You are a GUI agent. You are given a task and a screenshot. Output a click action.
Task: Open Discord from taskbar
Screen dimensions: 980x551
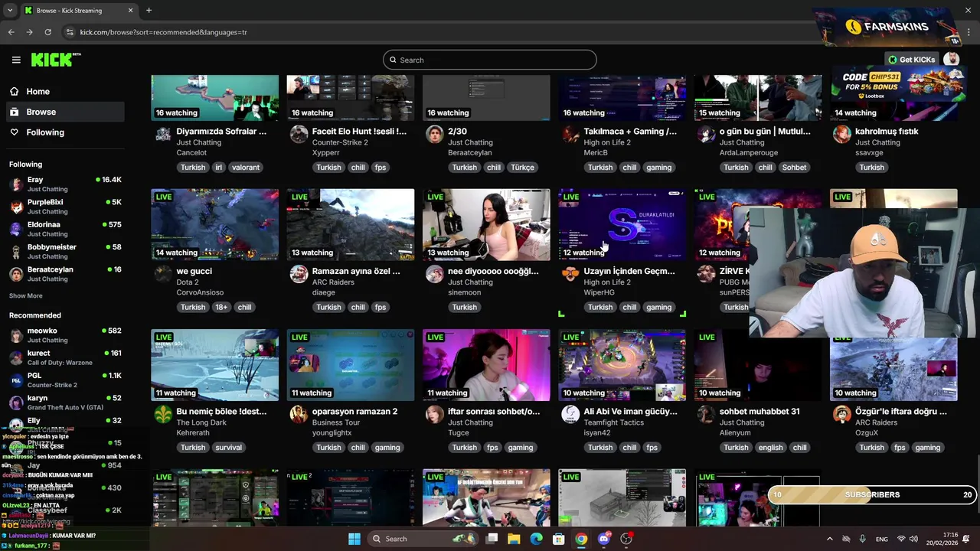pos(603,539)
